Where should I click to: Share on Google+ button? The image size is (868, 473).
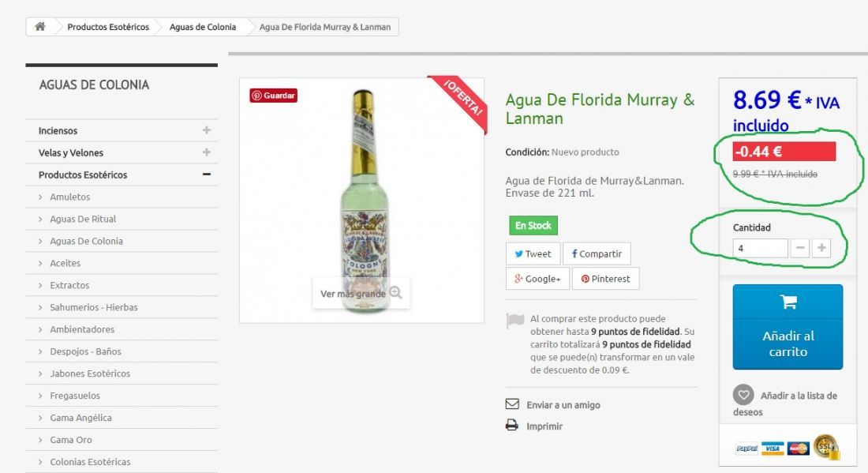pyautogui.click(x=537, y=279)
